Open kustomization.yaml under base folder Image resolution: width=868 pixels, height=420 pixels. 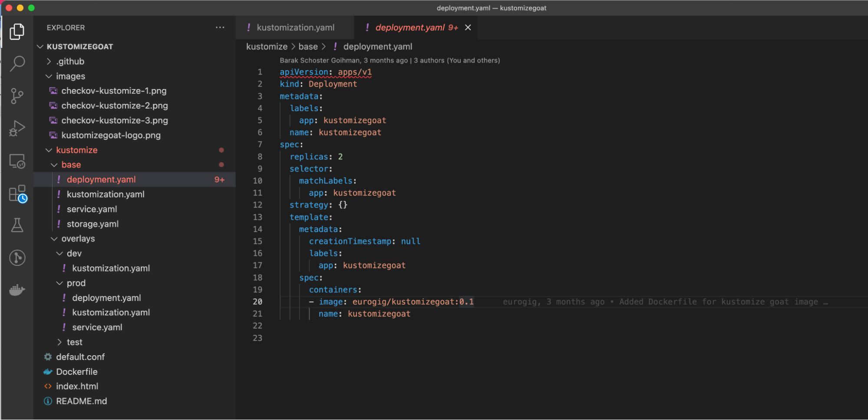[135, 194]
